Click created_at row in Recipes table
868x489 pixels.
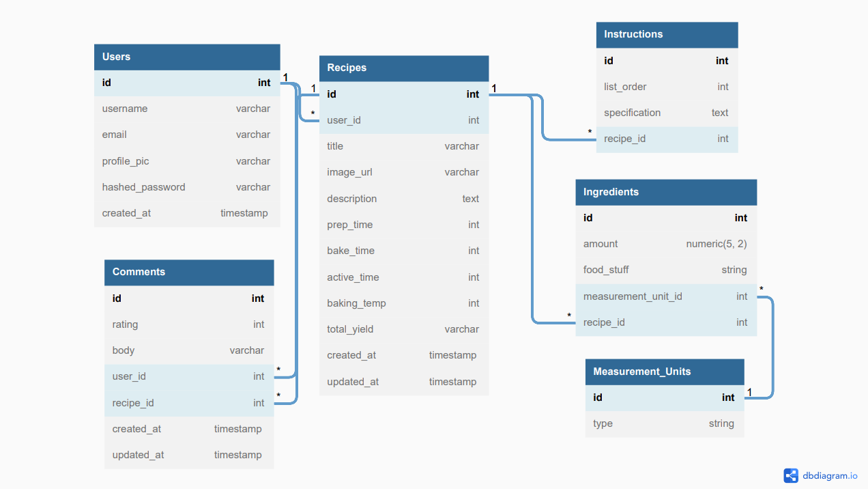click(x=404, y=355)
